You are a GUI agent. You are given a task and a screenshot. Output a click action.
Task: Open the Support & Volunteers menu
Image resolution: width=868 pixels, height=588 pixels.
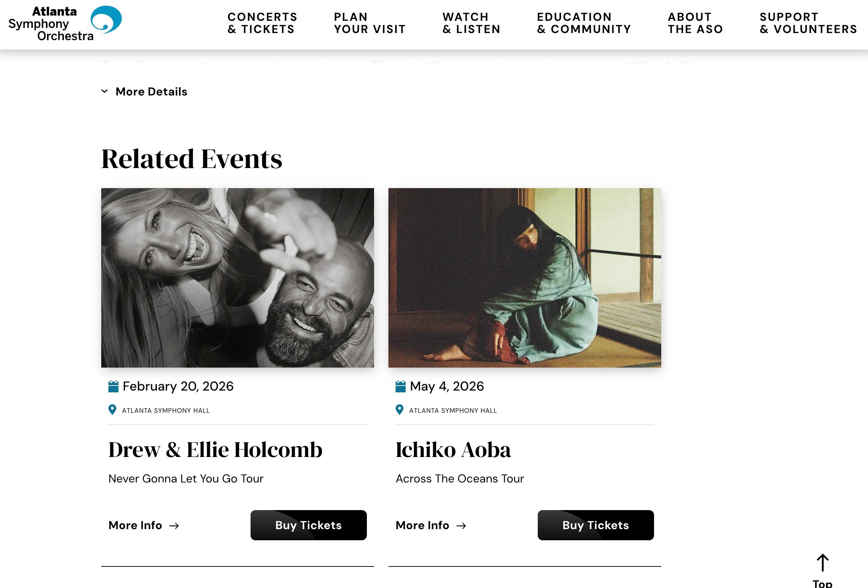click(x=808, y=23)
